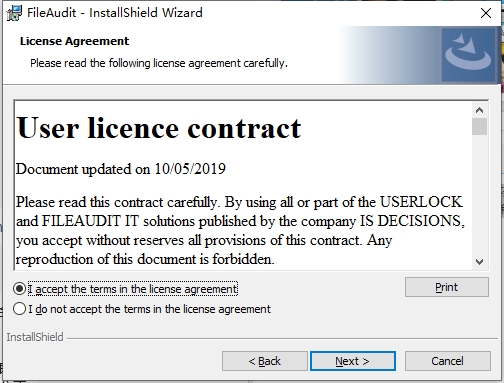The width and height of the screenshot is (504, 383).
Task: Click inside the license paragraph text
Action: click(240, 231)
